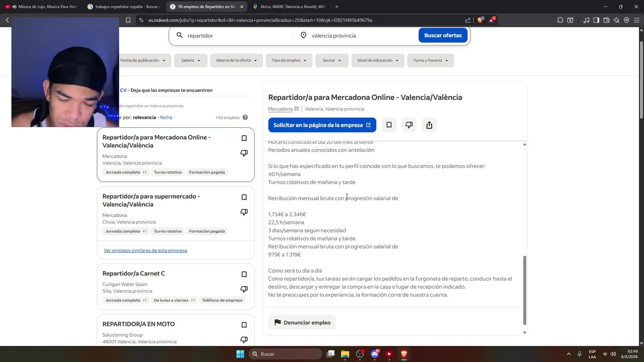The width and height of the screenshot is (644, 362).
Task: Dislike the Mercadona Online job card
Action: 244,153
